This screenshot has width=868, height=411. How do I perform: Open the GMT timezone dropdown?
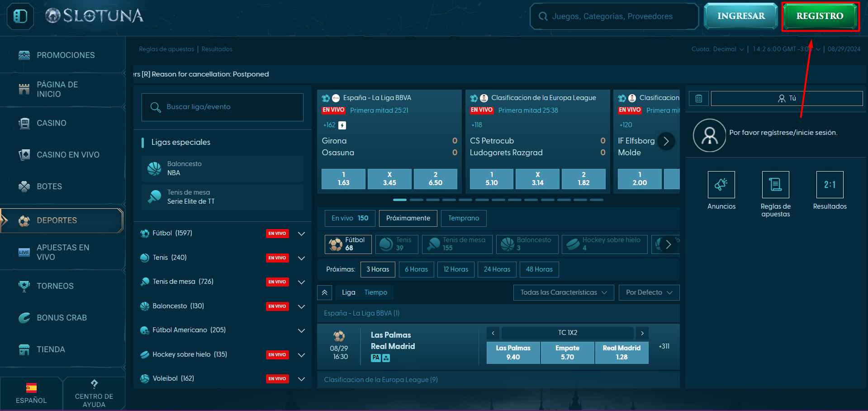(786, 49)
